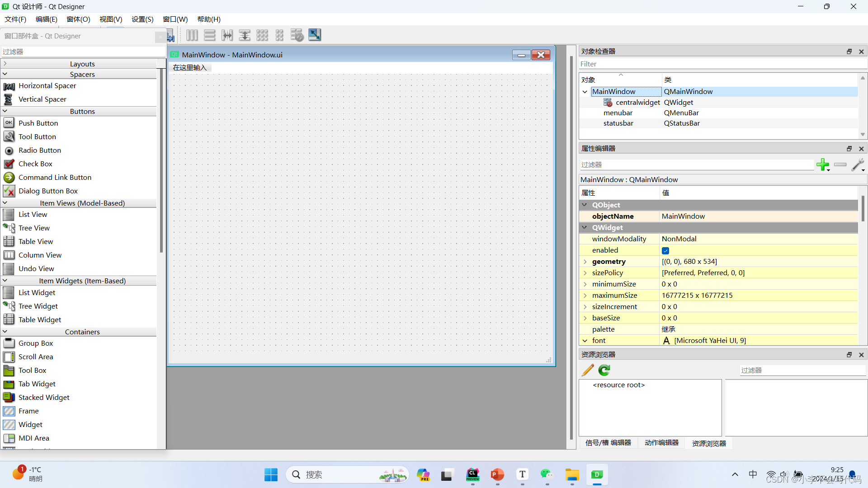Click the property editor 过滤器 field
868x488 pixels.
(696, 164)
